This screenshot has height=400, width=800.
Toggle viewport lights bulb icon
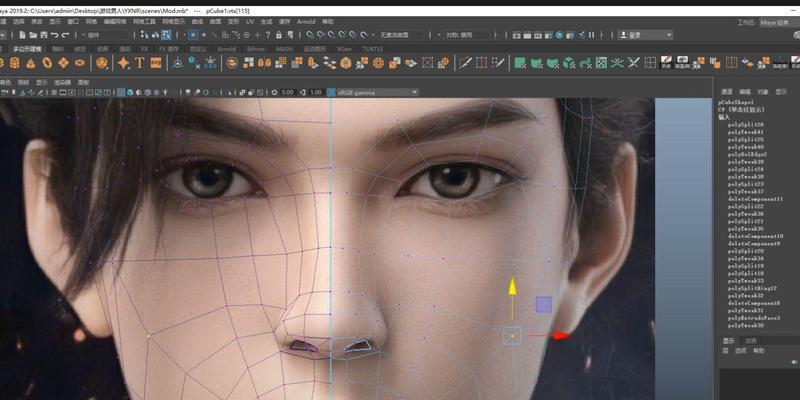pyautogui.click(x=164, y=92)
